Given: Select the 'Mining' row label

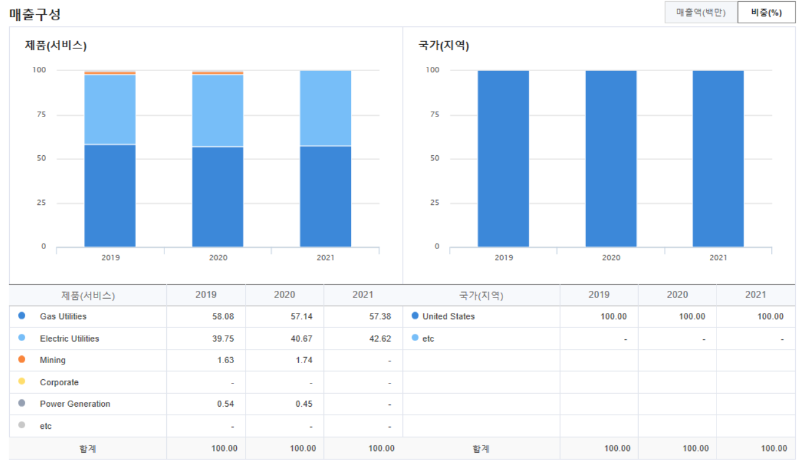Looking at the screenshot, I should click(53, 360).
